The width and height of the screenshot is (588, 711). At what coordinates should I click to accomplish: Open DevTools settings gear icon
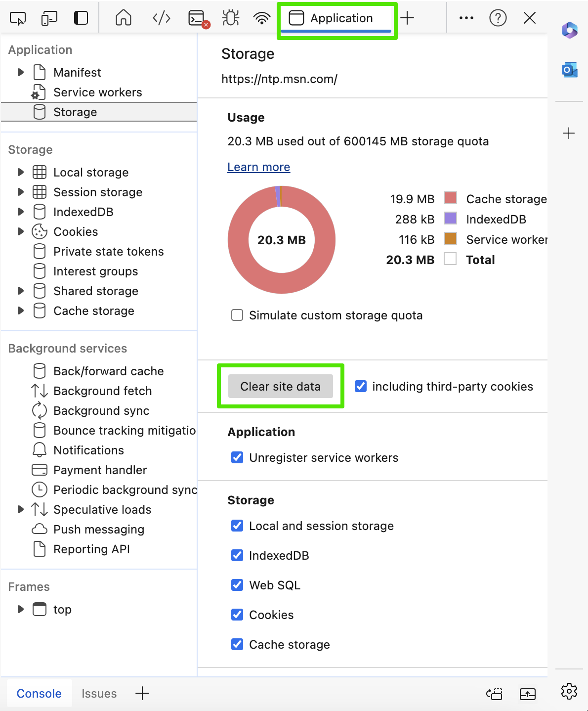click(569, 691)
